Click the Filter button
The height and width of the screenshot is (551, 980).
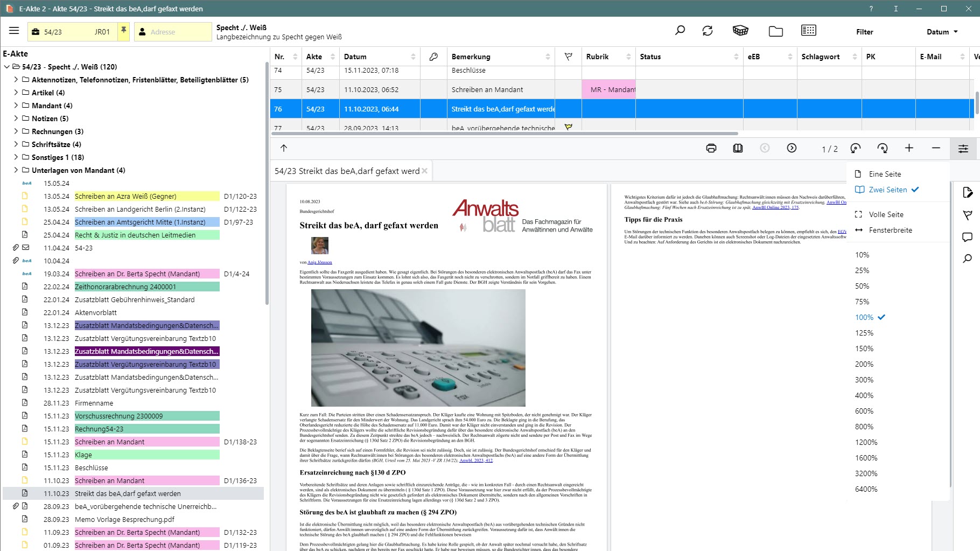pyautogui.click(x=864, y=32)
